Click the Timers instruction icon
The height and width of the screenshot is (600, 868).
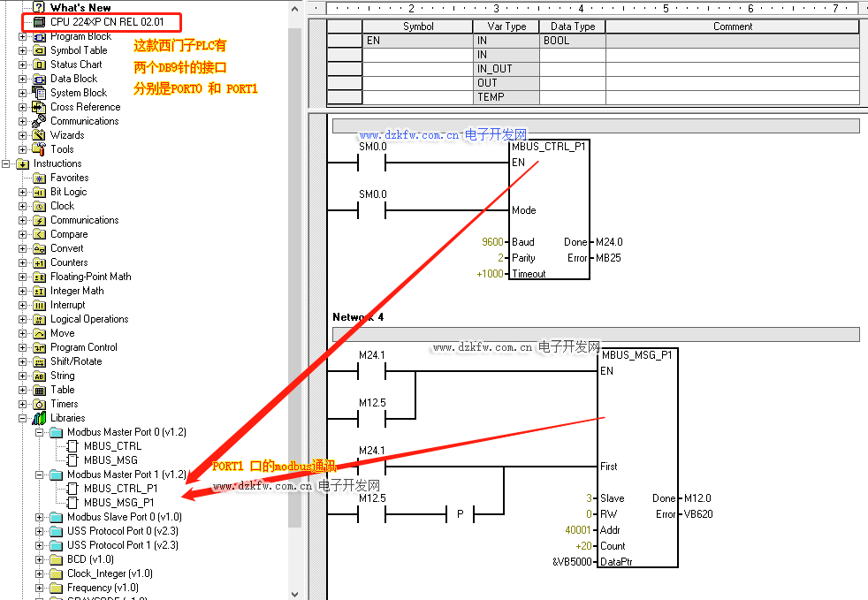pyautogui.click(x=39, y=404)
